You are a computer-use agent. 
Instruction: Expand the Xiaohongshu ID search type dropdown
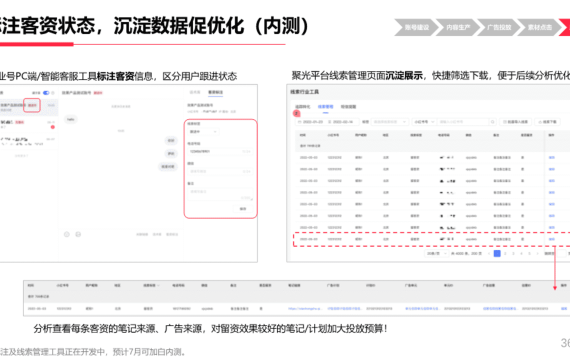coord(424,122)
